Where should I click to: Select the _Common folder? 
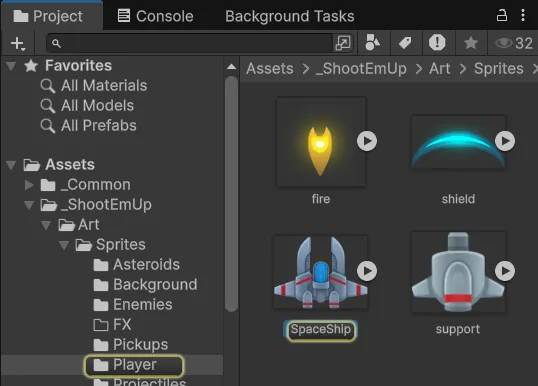coord(86,185)
